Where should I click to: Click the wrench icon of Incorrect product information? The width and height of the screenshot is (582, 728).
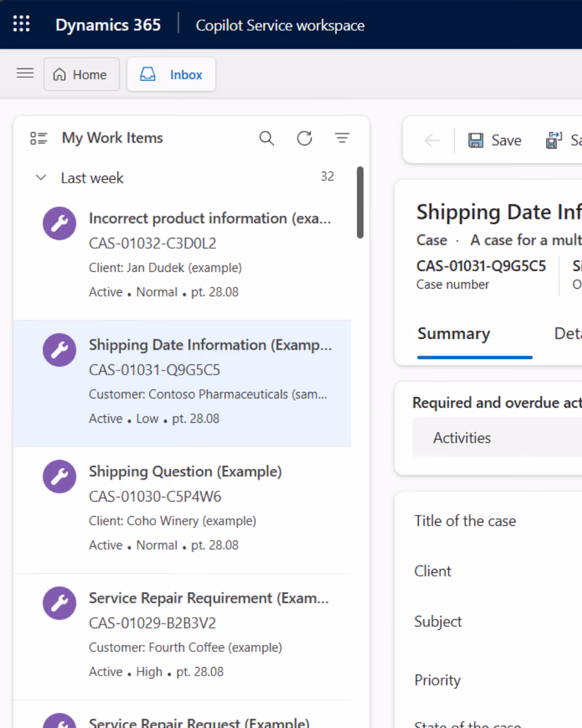coord(59,223)
